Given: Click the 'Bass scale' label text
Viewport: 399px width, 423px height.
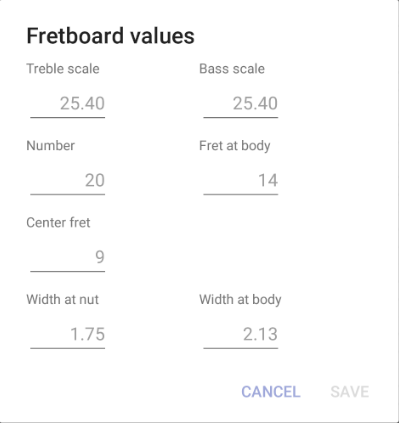Looking at the screenshot, I should [232, 69].
